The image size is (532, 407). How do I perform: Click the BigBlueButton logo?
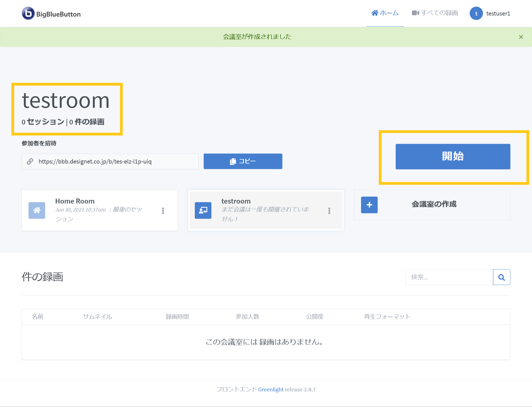52,13
